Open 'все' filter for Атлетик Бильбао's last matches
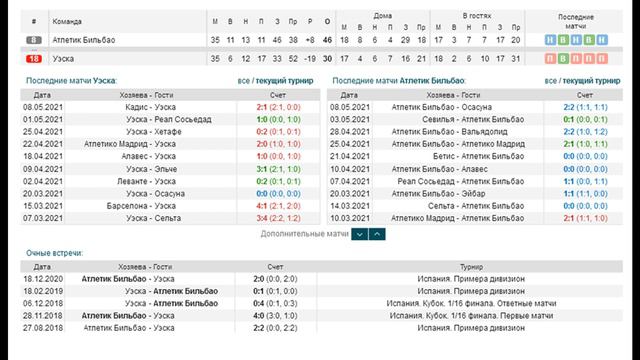This screenshot has height=360, width=640. click(x=550, y=81)
